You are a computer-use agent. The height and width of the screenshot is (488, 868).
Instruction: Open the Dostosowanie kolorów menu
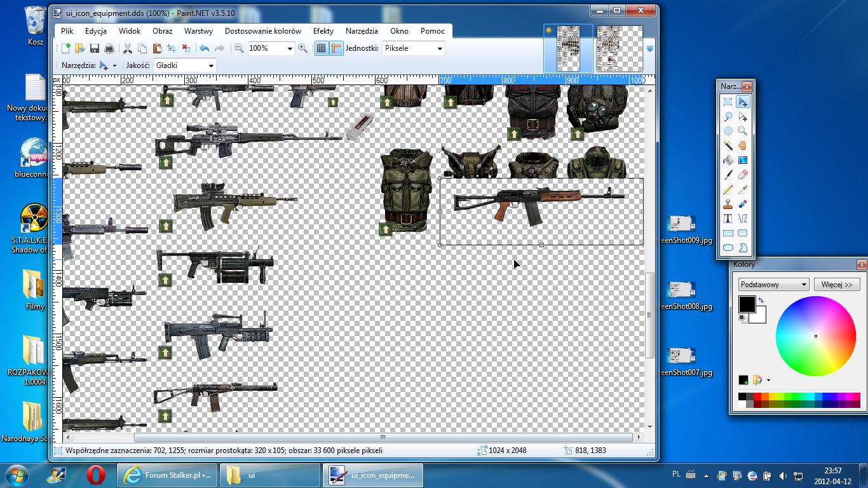click(263, 30)
